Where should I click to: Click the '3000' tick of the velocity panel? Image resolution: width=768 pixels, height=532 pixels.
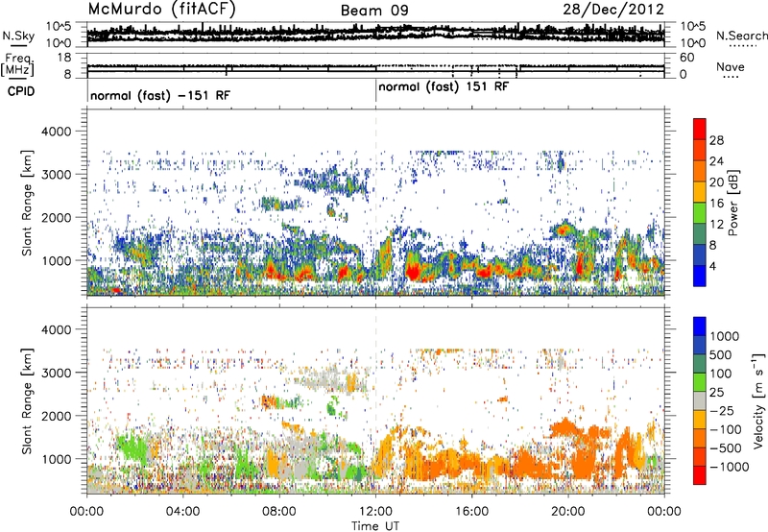59,373
